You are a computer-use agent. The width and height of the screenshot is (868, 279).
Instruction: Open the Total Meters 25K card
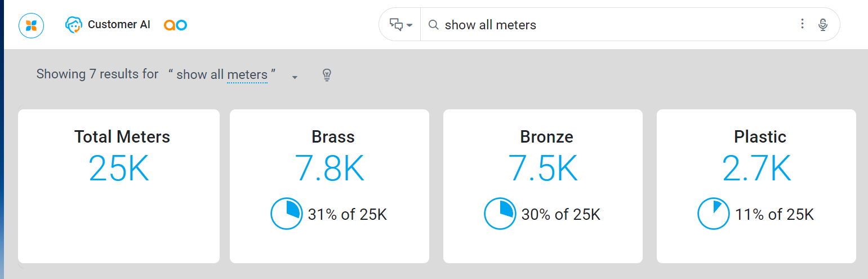click(119, 186)
